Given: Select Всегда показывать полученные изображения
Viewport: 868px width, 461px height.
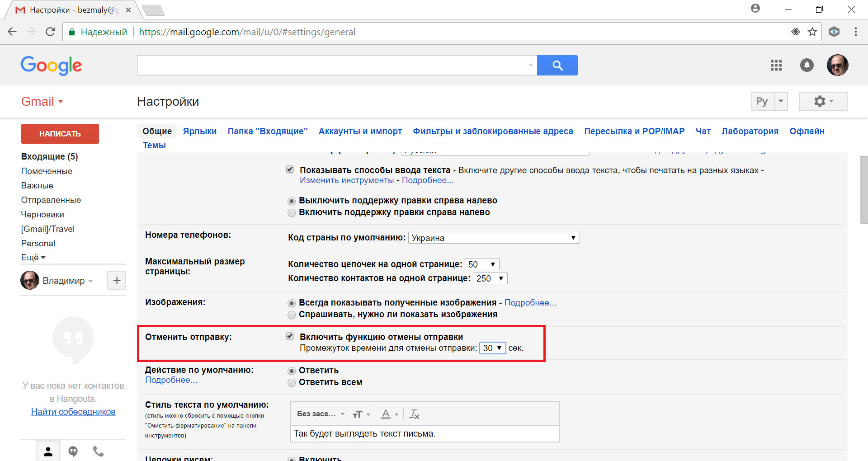Looking at the screenshot, I should [292, 303].
